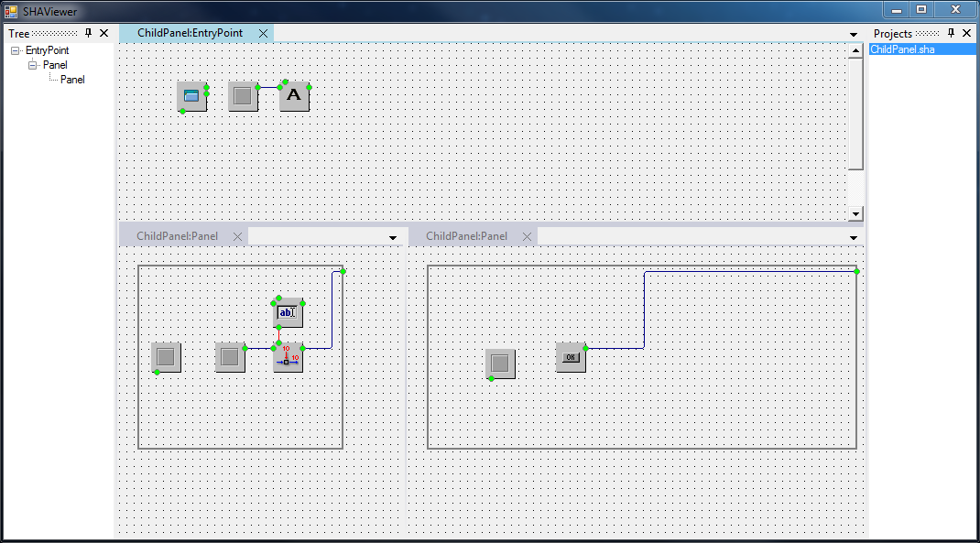Close the Tree panel
Screen dimensions: 980x543
pos(103,33)
